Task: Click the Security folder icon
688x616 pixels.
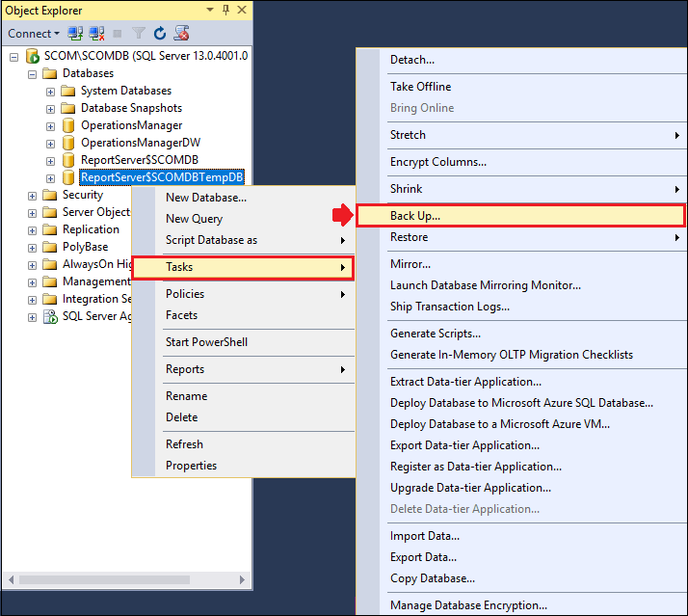Action: (x=49, y=195)
